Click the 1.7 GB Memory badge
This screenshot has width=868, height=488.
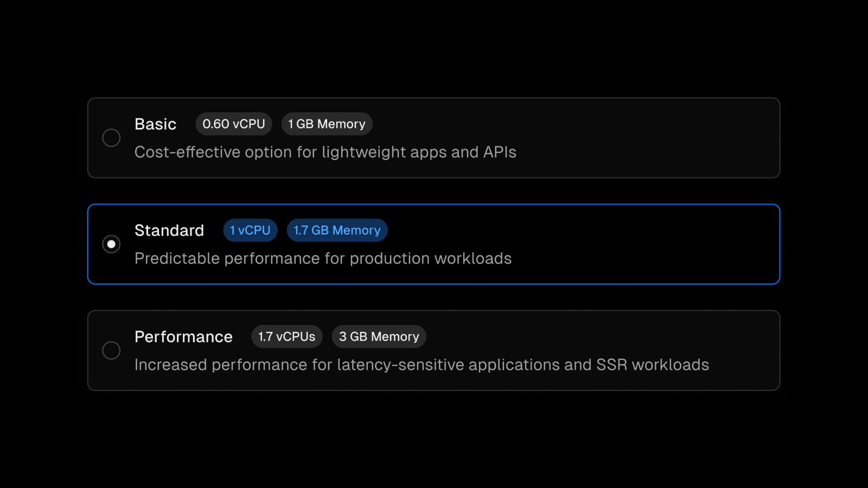coord(337,230)
